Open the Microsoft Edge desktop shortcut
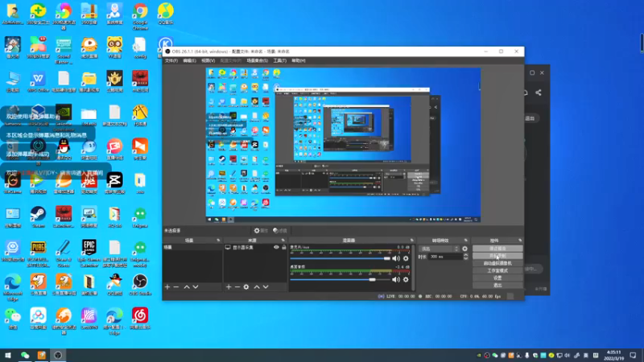 (13, 286)
